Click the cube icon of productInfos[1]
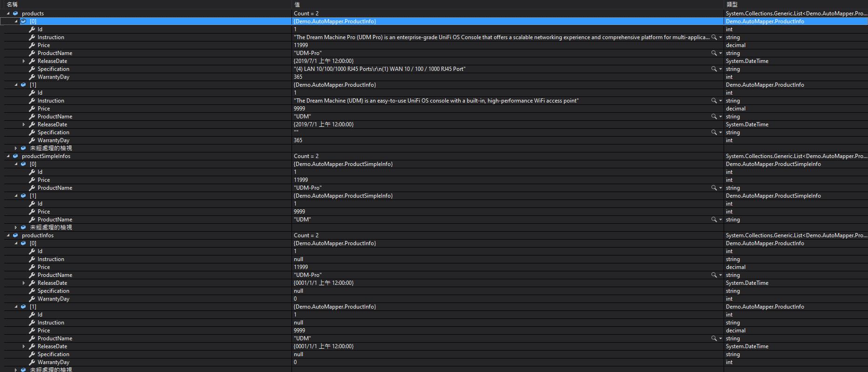Screen dimensions: 868x372 pos(23,307)
